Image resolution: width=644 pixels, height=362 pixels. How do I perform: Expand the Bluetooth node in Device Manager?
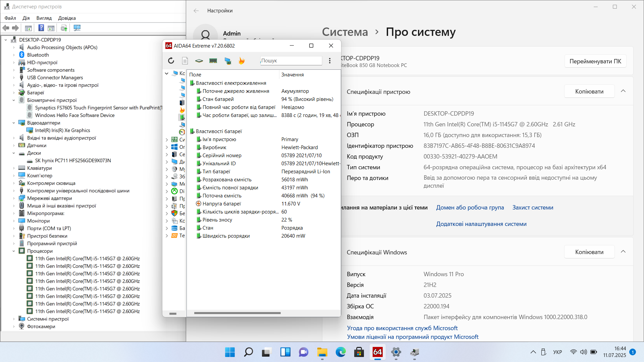pos(14,55)
